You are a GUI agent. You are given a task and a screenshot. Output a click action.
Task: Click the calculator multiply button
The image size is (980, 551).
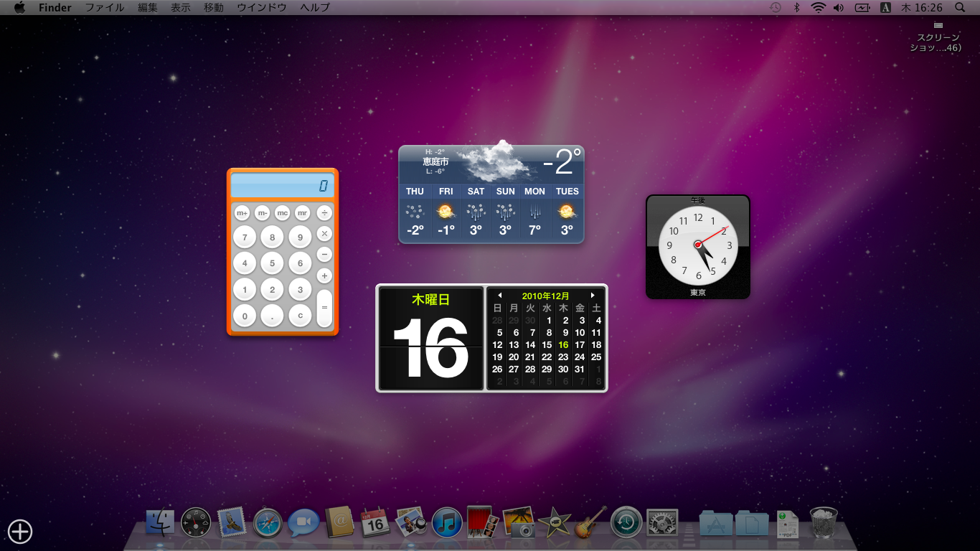[x=324, y=234]
